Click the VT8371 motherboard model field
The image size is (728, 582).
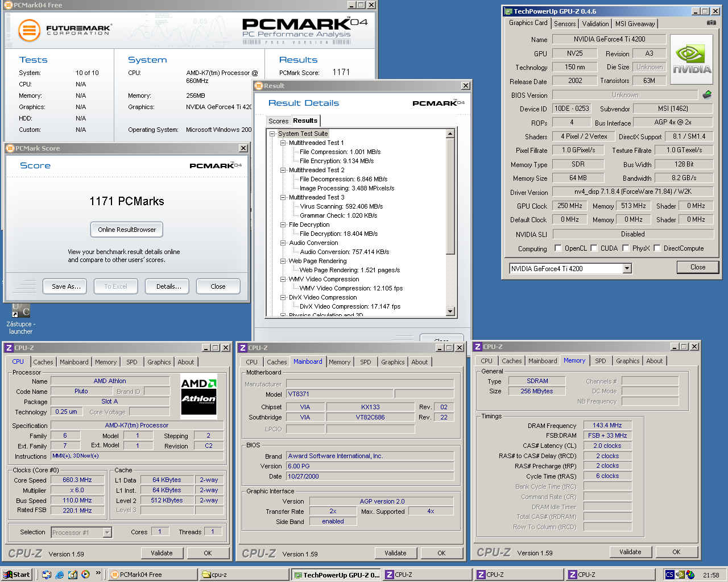(340, 394)
